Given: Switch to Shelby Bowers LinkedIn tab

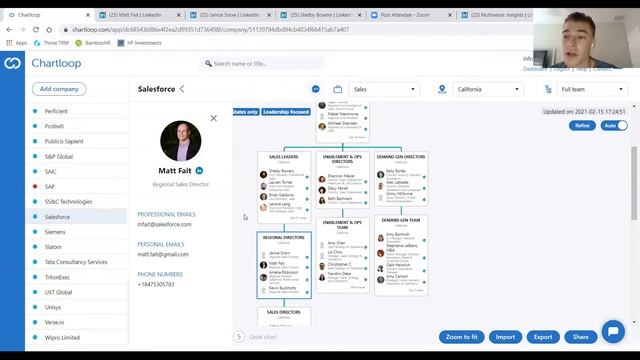Looking at the screenshot, I should [x=321, y=15].
